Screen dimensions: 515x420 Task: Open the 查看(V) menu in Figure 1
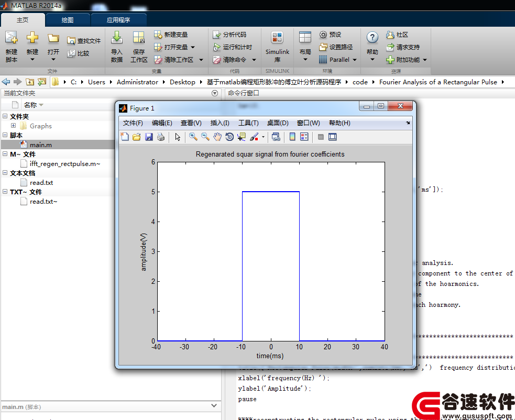tap(191, 123)
